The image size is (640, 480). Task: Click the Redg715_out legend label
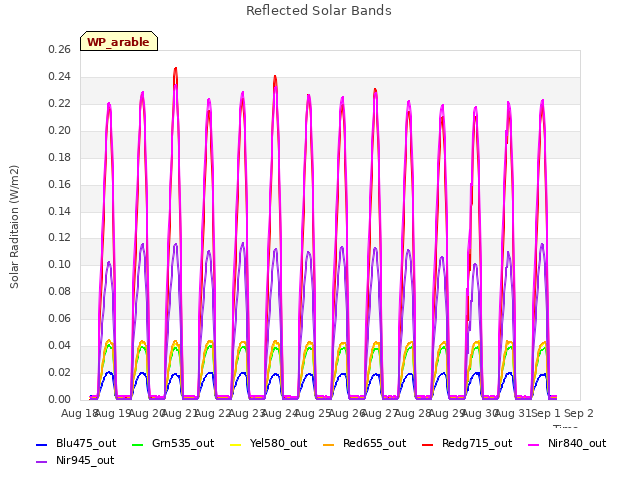[x=477, y=443]
